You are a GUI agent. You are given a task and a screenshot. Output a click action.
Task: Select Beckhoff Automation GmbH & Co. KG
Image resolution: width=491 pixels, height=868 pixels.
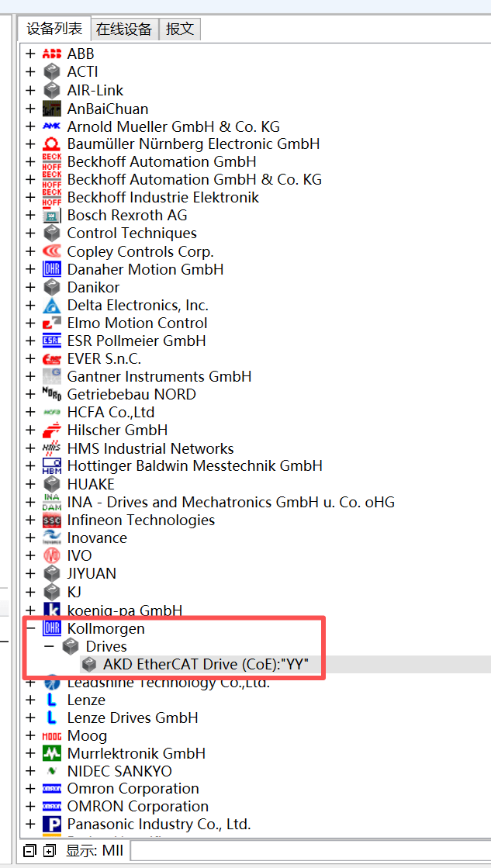coord(194,179)
